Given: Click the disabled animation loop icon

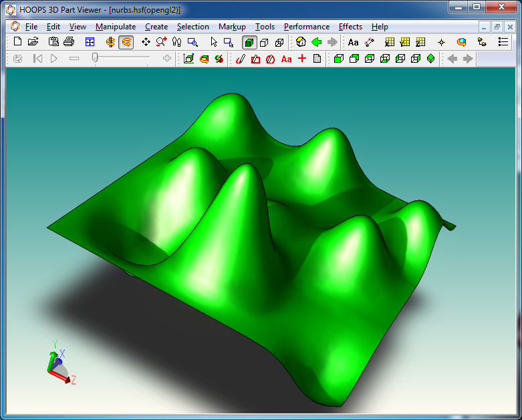Looking at the screenshot, I should pos(17,59).
